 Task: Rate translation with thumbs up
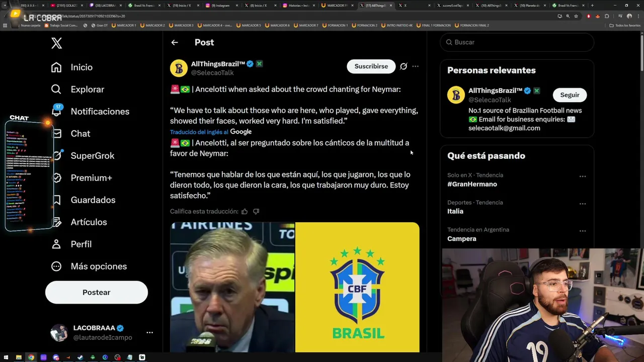[x=245, y=212]
